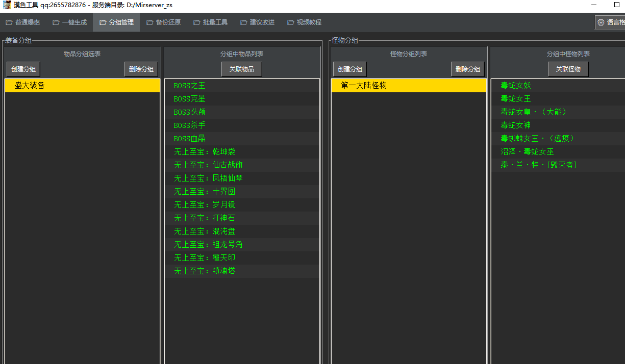Click the app icon in title bar
This screenshot has width=625, height=364.
pos(7,5)
